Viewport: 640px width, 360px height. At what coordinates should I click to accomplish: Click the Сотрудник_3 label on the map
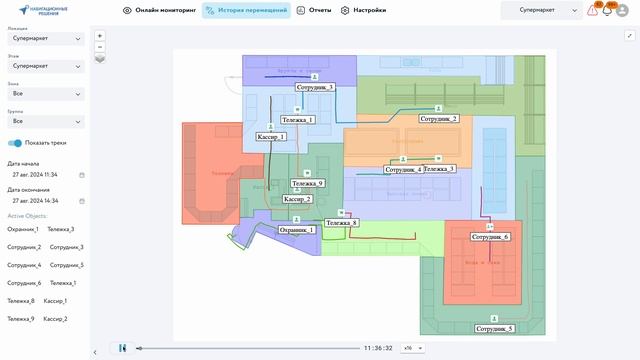(x=315, y=87)
